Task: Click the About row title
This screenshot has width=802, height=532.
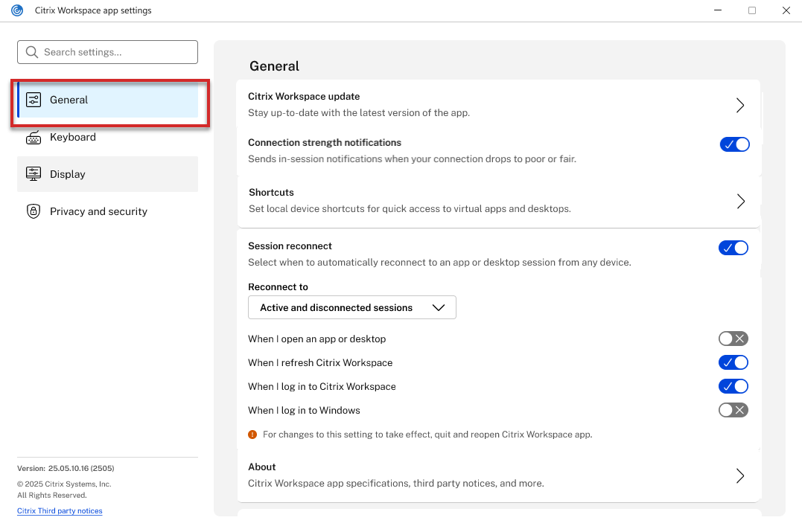Action: (x=262, y=467)
